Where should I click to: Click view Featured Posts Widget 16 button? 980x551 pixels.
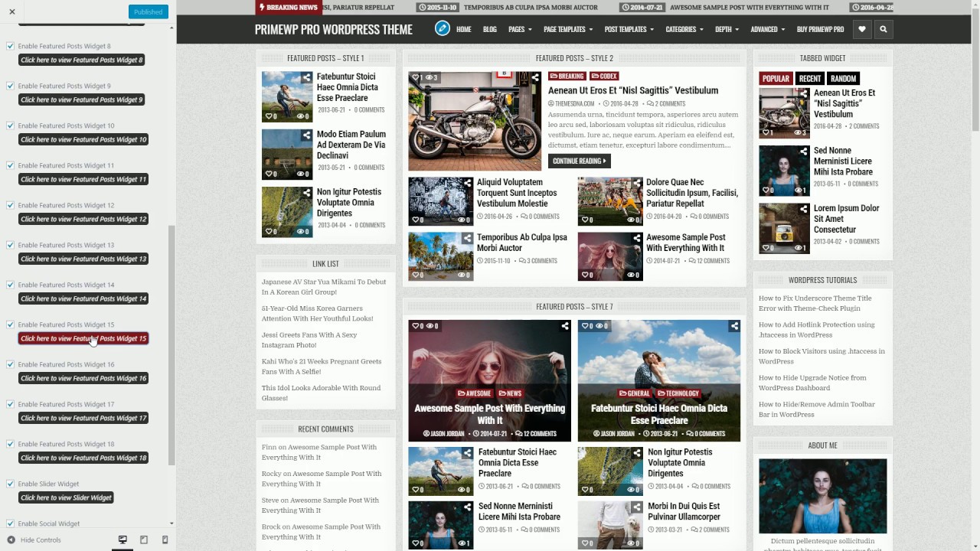(x=83, y=378)
